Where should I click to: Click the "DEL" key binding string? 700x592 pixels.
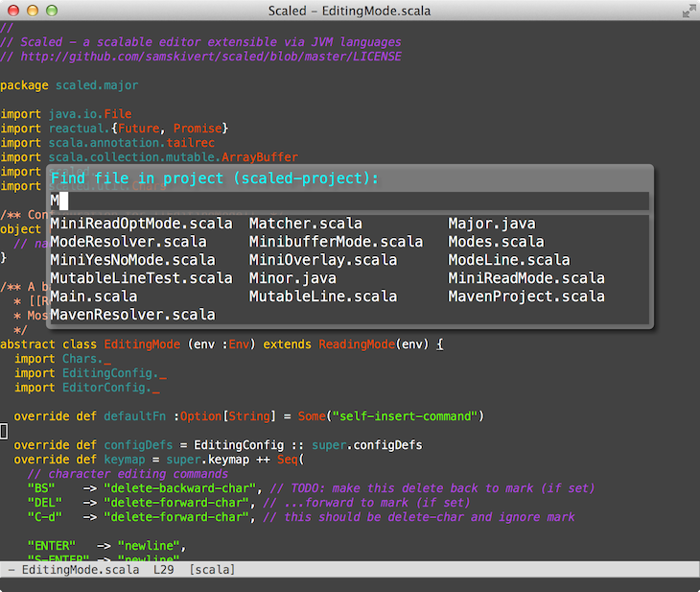pyautogui.click(x=45, y=503)
